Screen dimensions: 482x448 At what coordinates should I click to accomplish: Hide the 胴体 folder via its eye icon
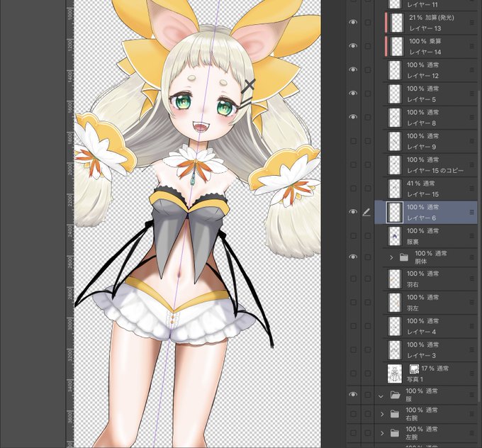[x=353, y=257]
